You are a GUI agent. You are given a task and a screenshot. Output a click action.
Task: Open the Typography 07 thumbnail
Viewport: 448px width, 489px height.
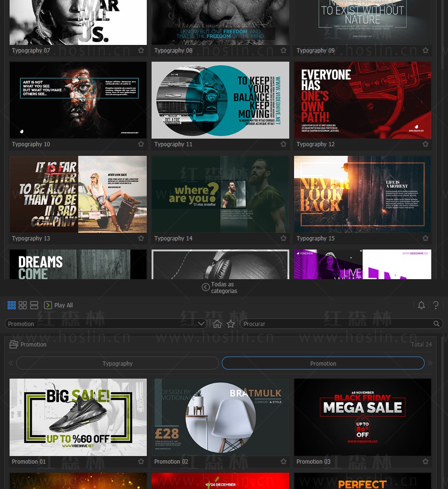point(78,22)
